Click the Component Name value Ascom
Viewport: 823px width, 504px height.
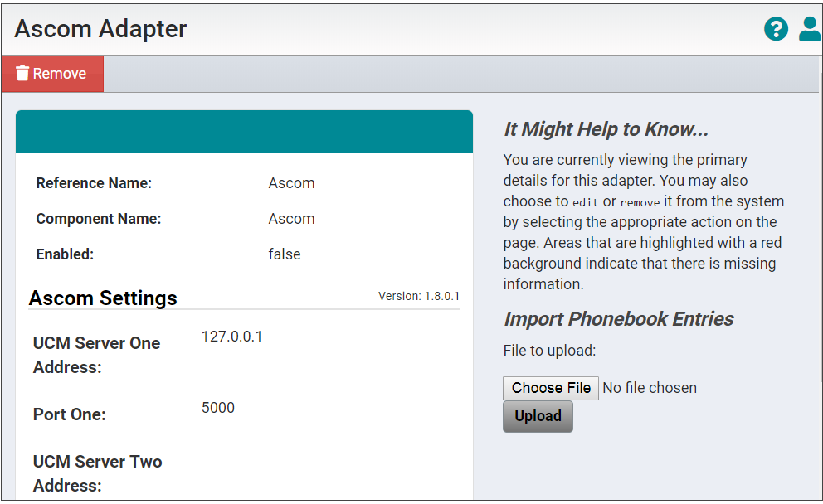[291, 218]
